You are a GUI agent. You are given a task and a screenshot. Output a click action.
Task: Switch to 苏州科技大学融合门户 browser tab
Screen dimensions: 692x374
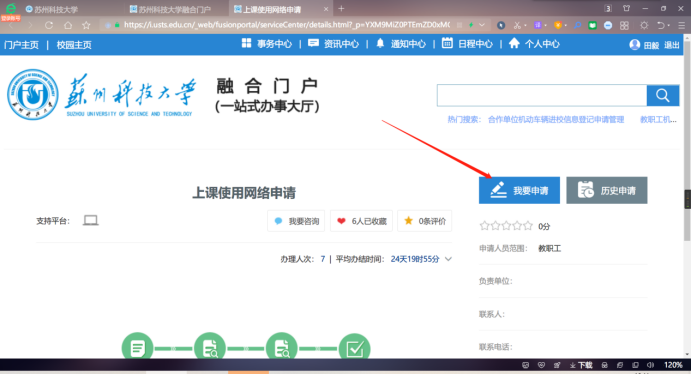(170, 9)
